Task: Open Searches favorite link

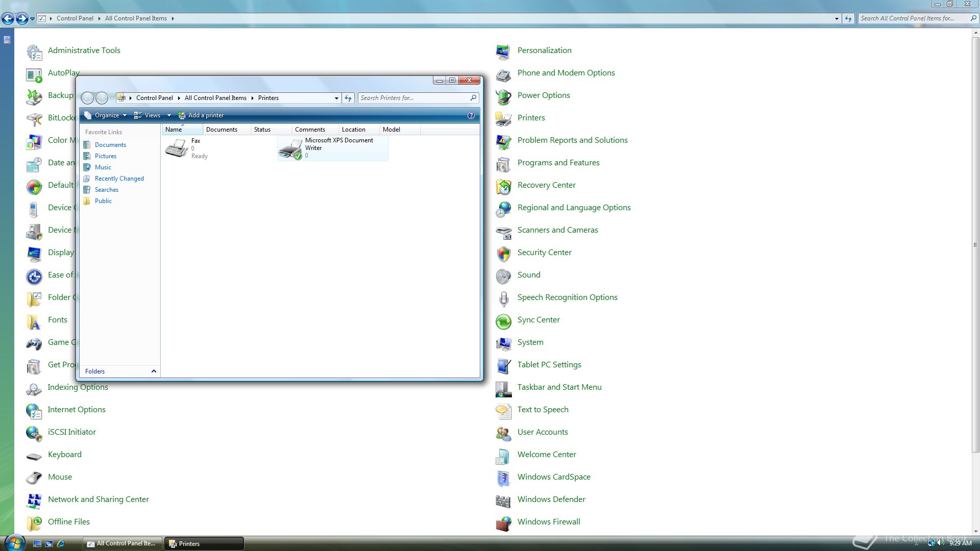Action: (x=107, y=190)
